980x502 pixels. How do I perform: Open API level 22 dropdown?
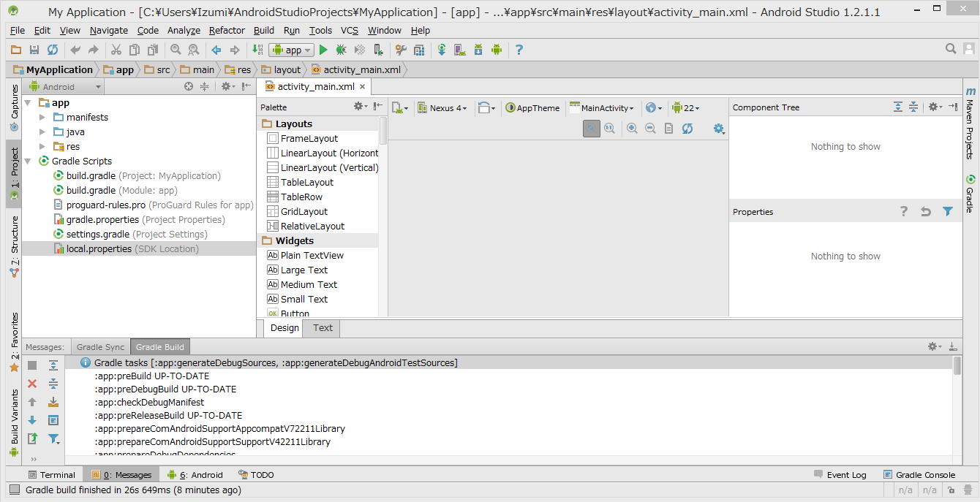(x=685, y=108)
